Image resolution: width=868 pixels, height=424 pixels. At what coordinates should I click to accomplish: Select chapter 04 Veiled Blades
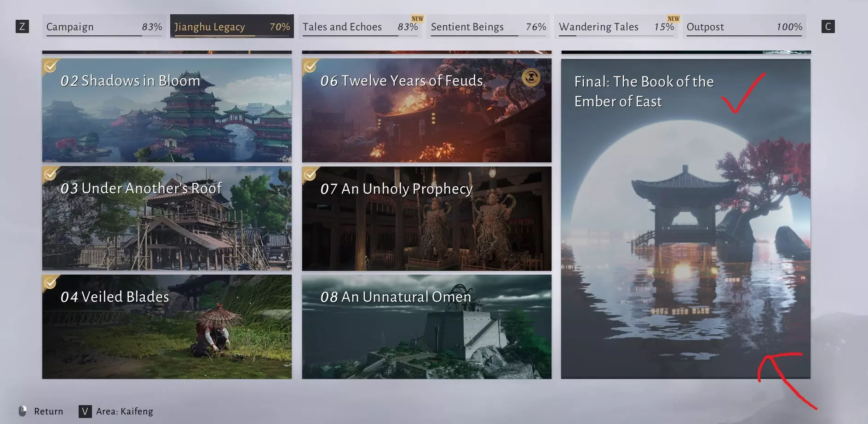coord(167,327)
